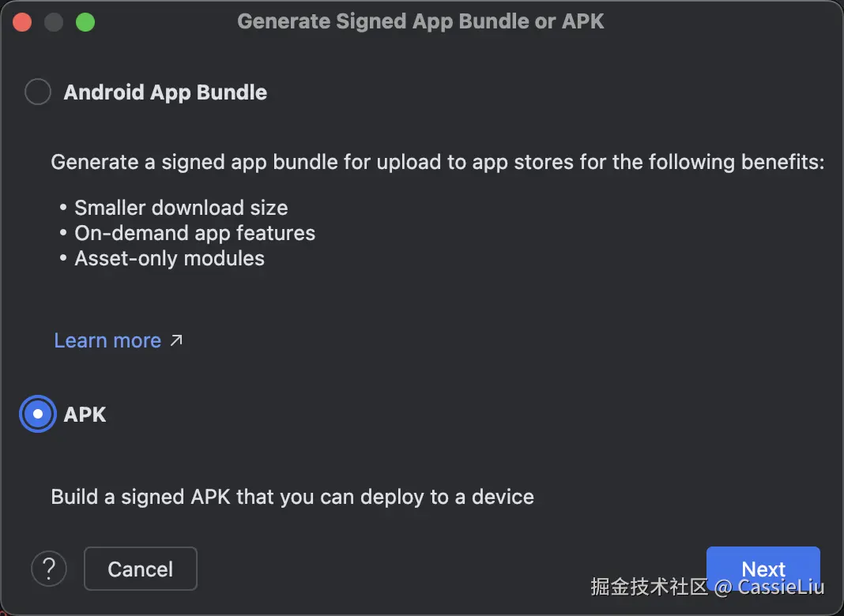Click the Generate Signed App Bundle or APK title
The width and height of the screenshot is (844, 616).
pos(420,21)
